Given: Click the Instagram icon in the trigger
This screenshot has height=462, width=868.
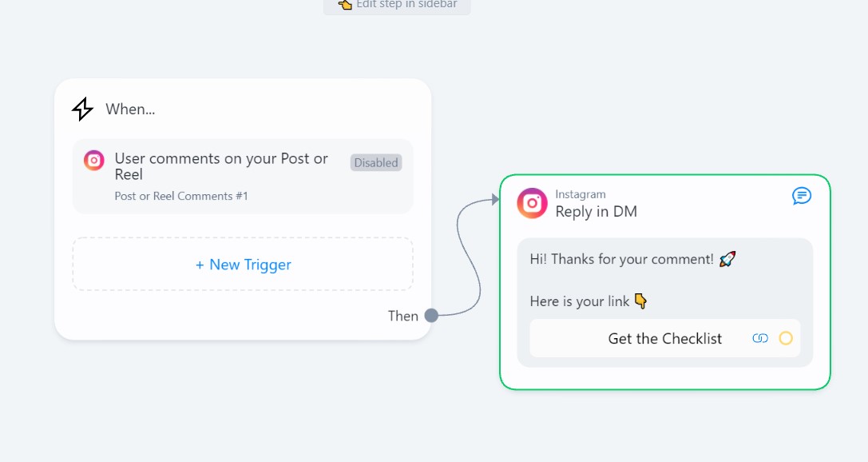Looking at the screenshot, I should pos(94,161).
